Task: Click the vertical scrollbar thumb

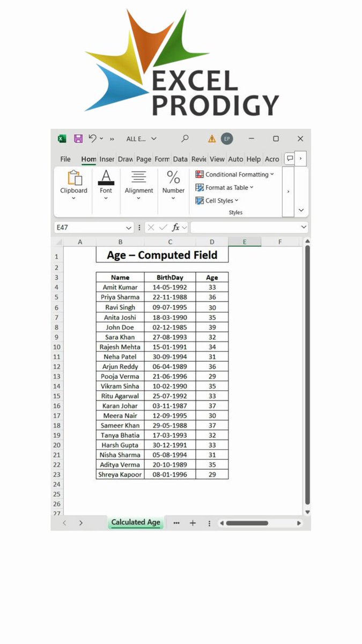Action: coord(307,376)
